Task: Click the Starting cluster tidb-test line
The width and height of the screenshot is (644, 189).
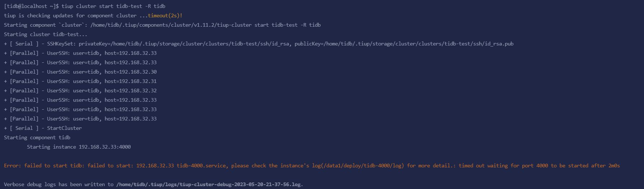Action: (x=46, y=34)
